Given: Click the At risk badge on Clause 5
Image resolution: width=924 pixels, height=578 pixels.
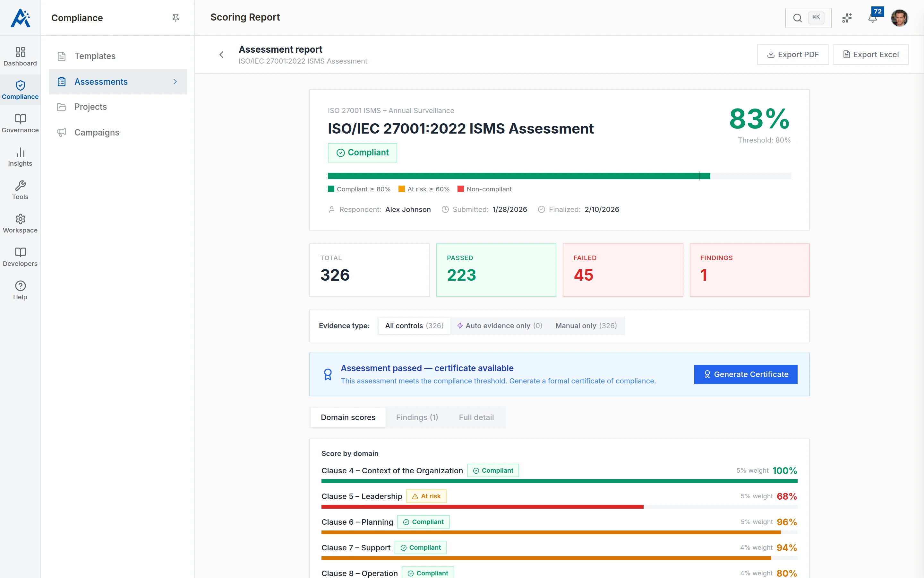Looking at the screenshot, I should click(426, 496).
